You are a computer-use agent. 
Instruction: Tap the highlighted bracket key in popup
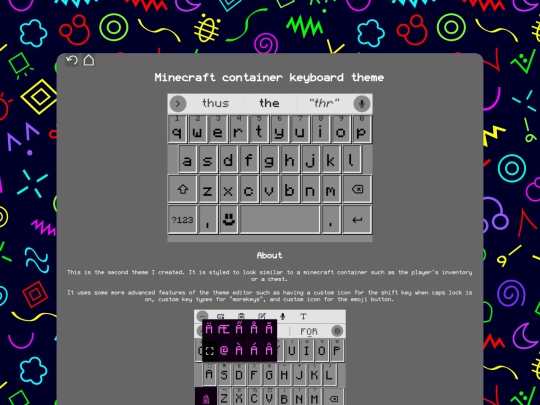click(209, 351)
